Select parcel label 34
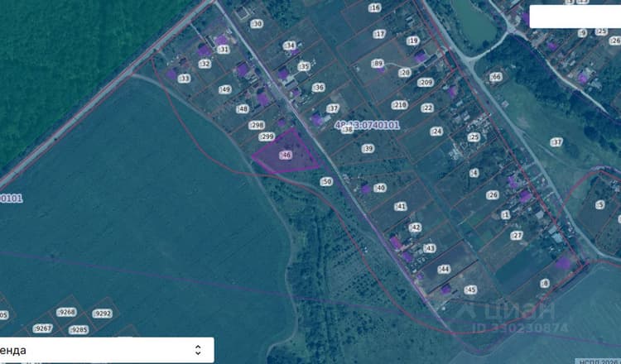This screenshot has width=621, height=364. (x=290, y=45)
